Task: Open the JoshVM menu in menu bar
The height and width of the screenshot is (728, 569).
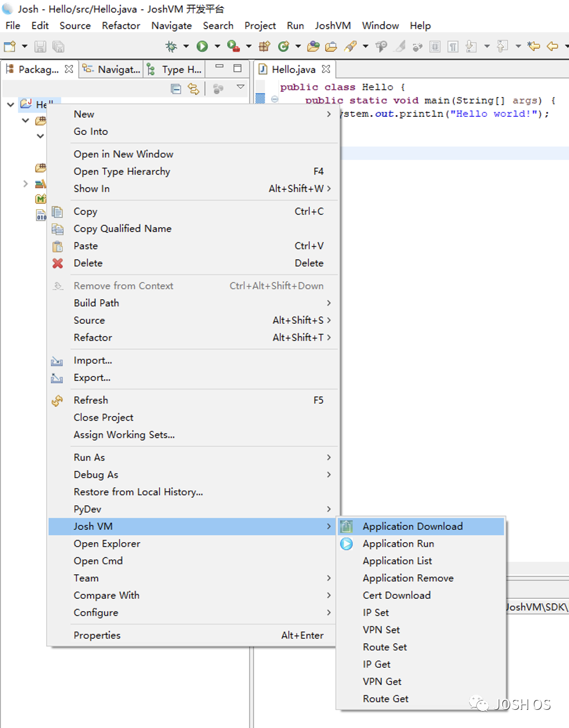Action: (333, 26)
